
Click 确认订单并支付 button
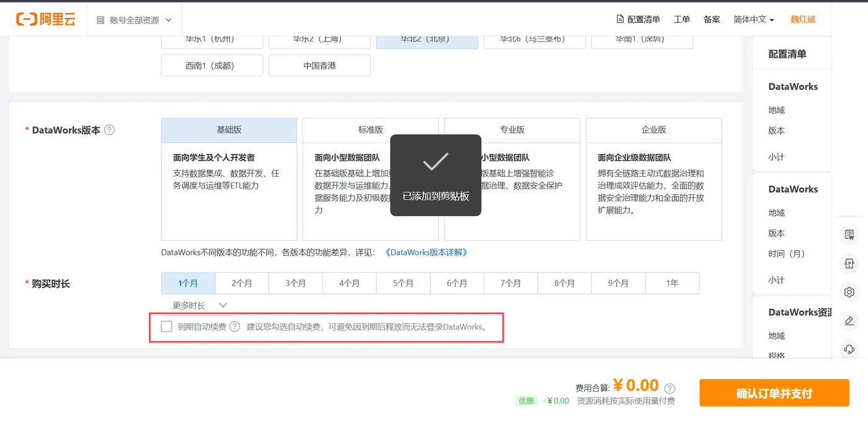coord(774,393)
